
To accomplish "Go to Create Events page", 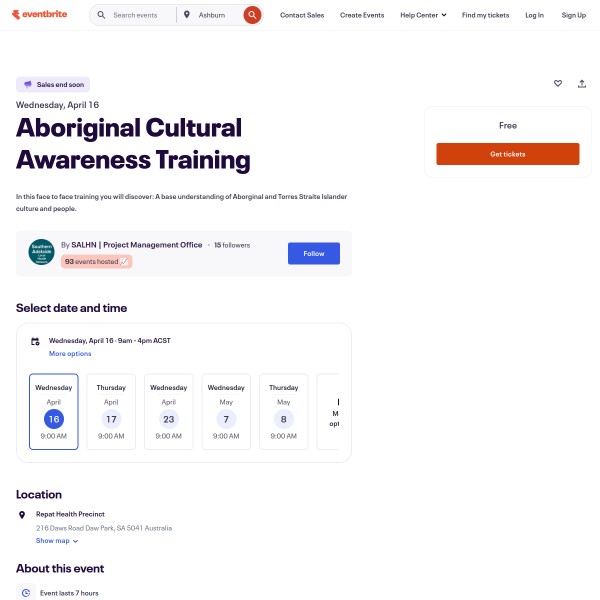I will [364, 15].
